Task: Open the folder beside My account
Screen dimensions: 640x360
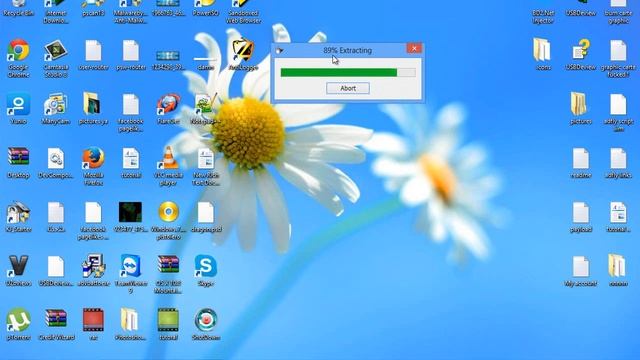Action: (618, 271)
